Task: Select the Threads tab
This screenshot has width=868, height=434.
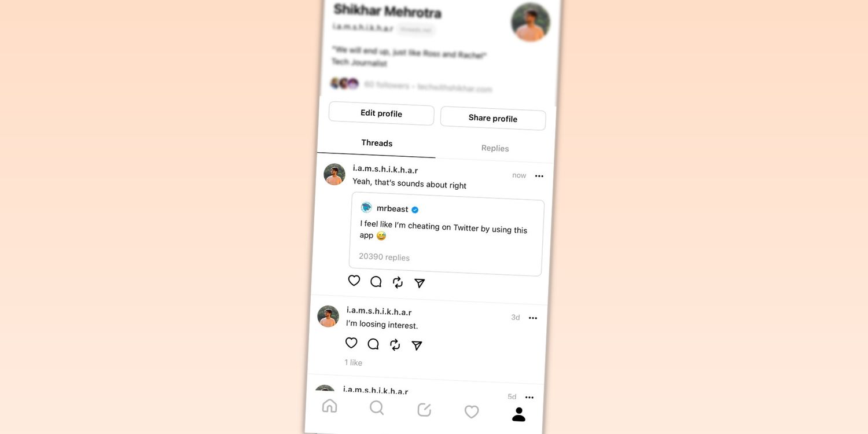Action: pyautogui.click(x=377, y=143)
